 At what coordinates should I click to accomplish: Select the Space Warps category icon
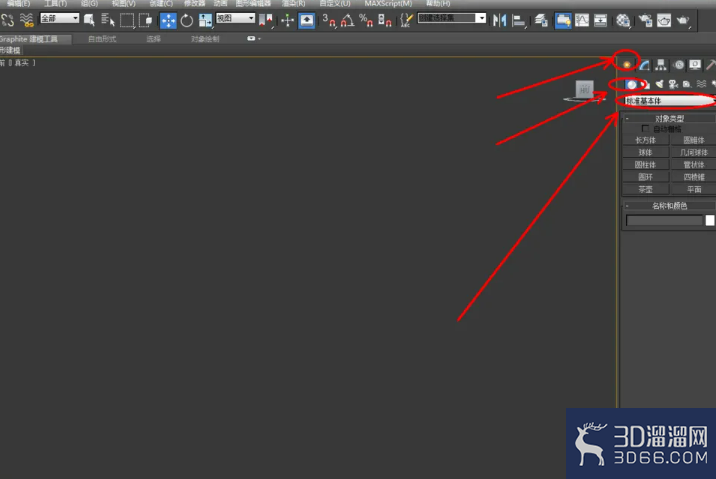point(701,84)
